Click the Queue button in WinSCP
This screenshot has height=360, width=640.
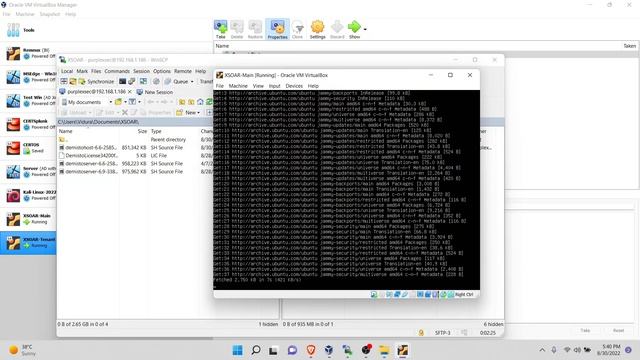[176, 81]
